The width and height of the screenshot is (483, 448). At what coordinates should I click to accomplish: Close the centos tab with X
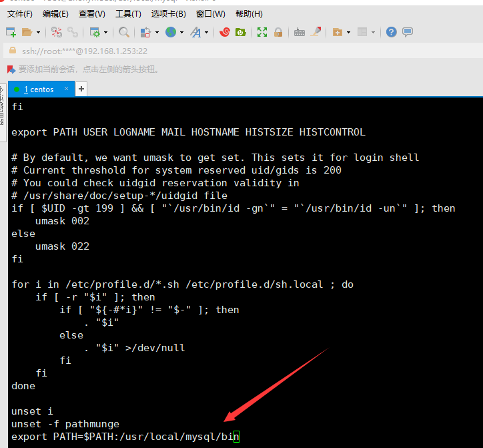(66, 89)
